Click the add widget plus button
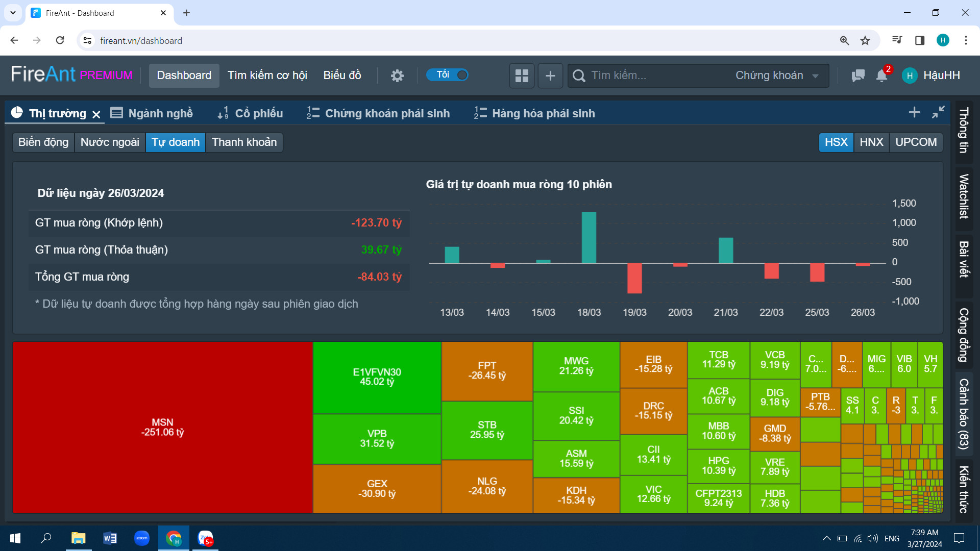The width and height of the screenshot is (980, 551). point(550,76)
